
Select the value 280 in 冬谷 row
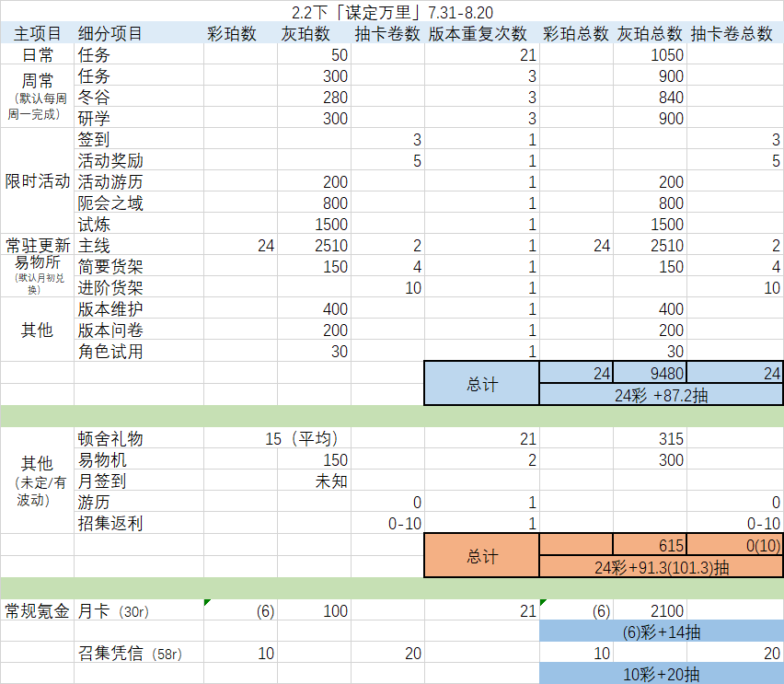[x=314, y=96]
